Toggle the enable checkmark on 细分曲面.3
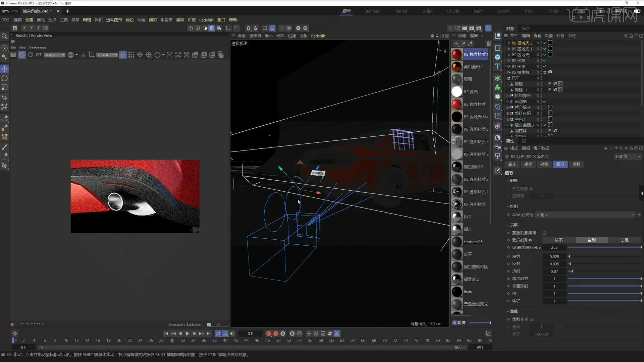 (544, 125)
